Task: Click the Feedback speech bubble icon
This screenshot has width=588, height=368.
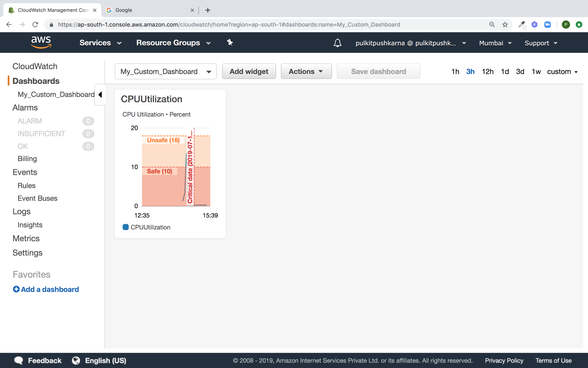Action: tap(19, 360)
